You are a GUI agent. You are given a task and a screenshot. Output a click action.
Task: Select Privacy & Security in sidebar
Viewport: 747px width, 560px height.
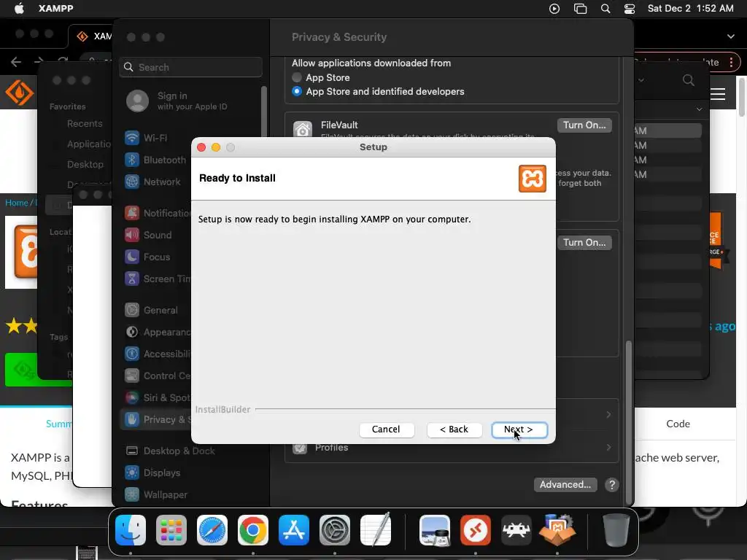coord(155,419)
